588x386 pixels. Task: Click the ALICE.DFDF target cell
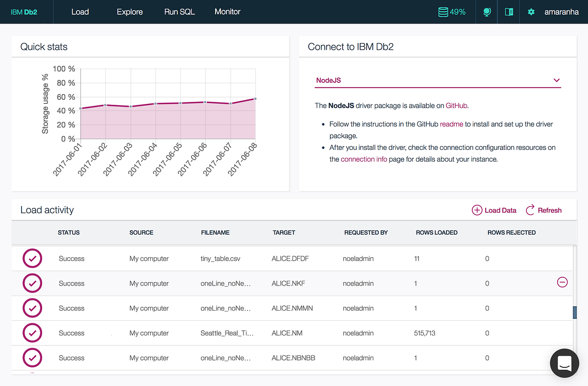[291, 259]
